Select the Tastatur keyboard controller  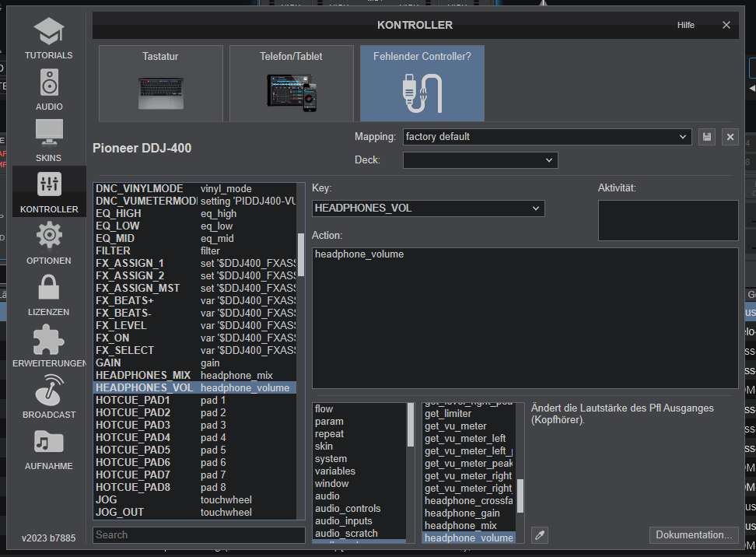point(160,83)
